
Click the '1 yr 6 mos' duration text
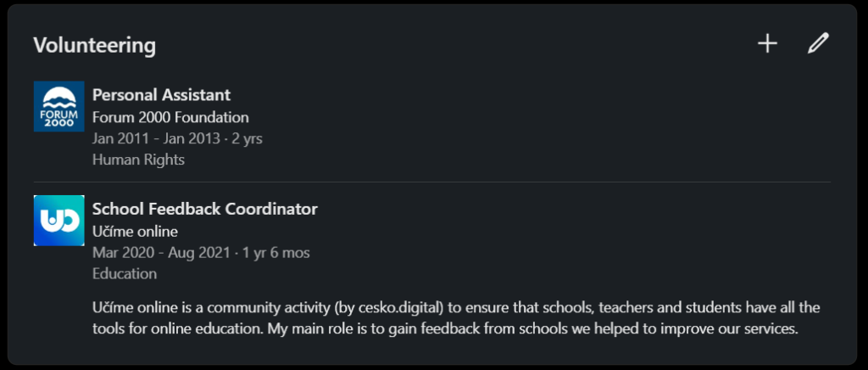coord(275,253)
